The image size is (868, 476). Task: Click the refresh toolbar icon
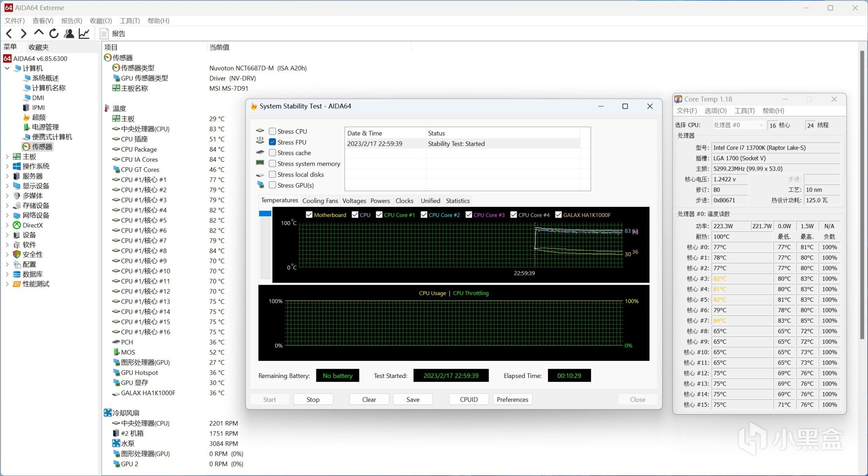pos(54,34)
